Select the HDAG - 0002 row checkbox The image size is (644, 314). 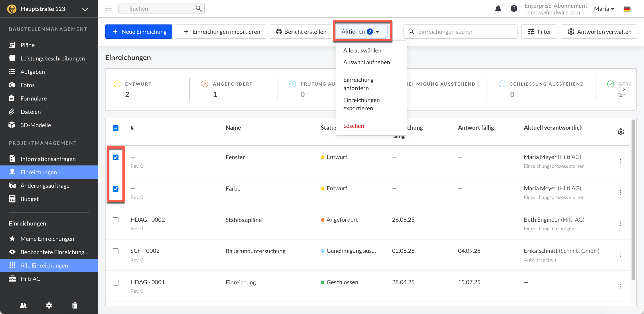click(x=116, y=220)
